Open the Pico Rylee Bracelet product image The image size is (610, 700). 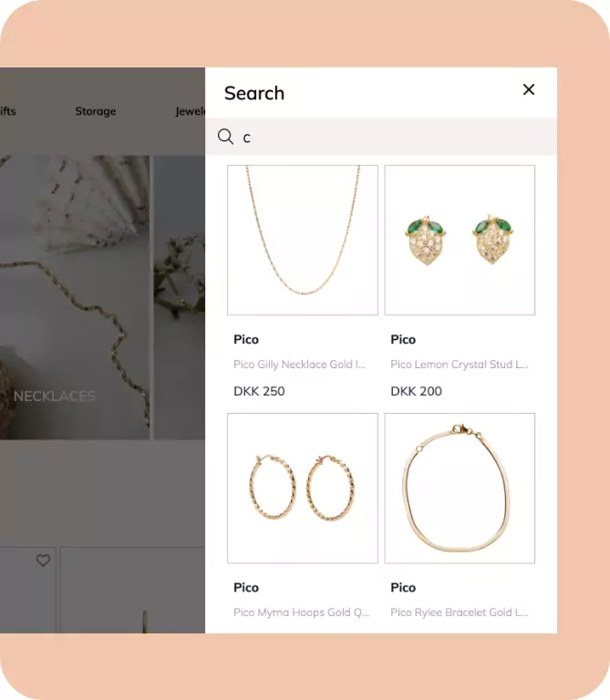click(460, 488)
